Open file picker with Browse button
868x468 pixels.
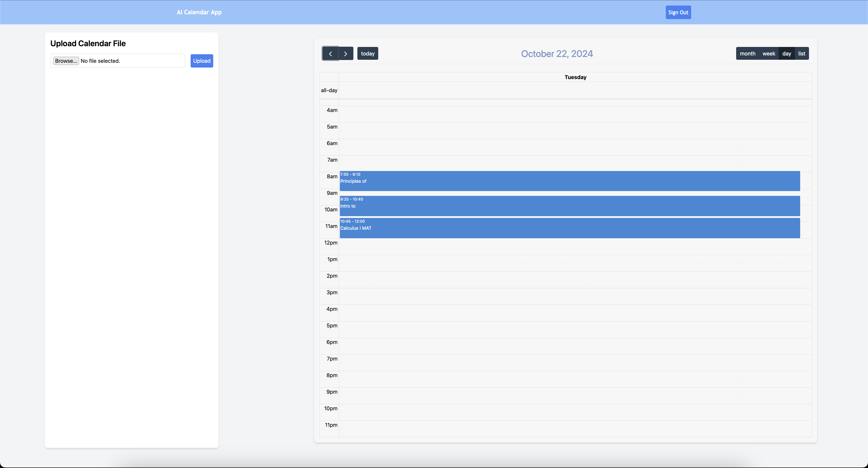point(66,61)
